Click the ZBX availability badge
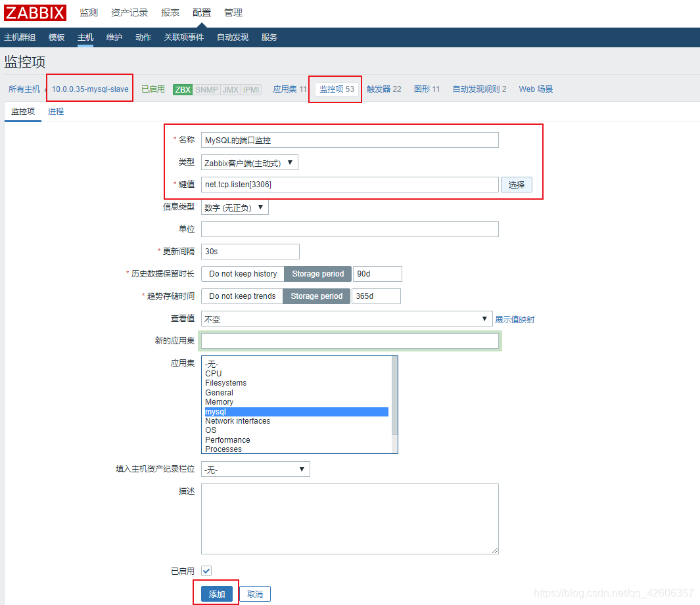The image size is (700, 605). pyautogui.click(x=183, y=90)
